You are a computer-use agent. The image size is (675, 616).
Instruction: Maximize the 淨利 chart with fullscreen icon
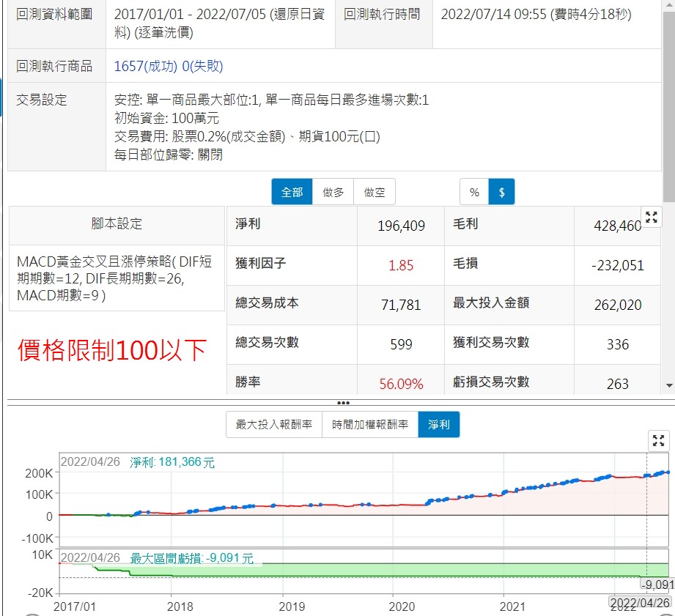pos(659,440)
